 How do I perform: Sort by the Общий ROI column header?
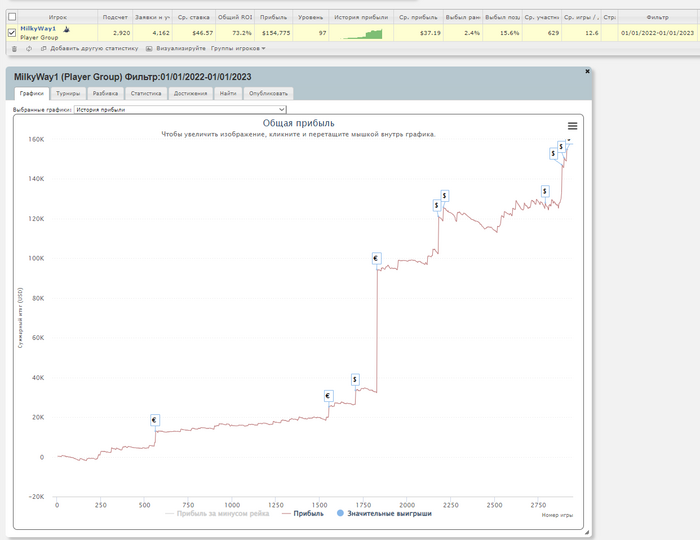tap(235, 17)
